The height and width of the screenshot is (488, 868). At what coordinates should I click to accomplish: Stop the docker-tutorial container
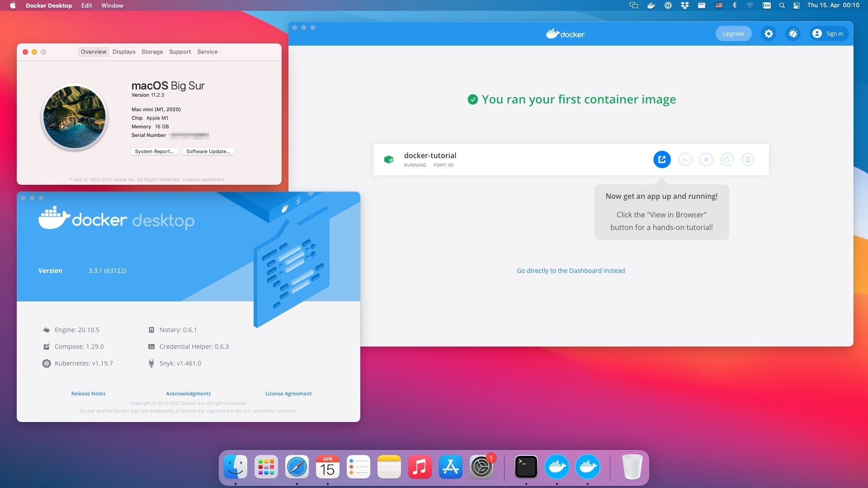click(707, 159)
